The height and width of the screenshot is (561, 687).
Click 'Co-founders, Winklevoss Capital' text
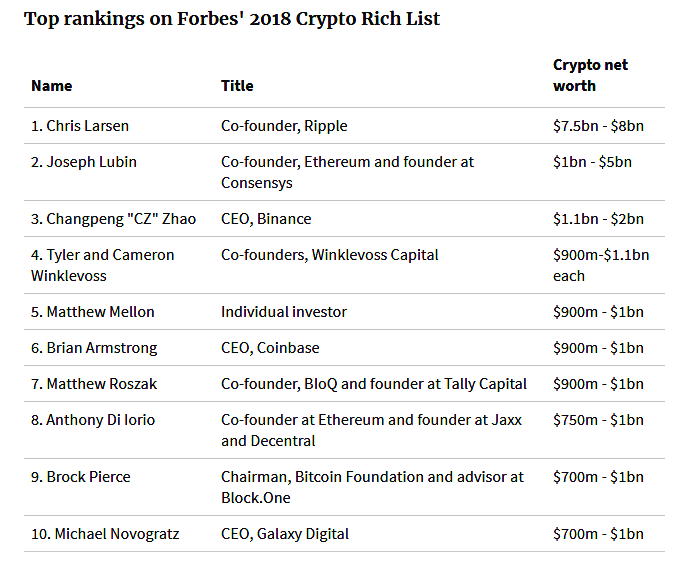coord(329,255)
